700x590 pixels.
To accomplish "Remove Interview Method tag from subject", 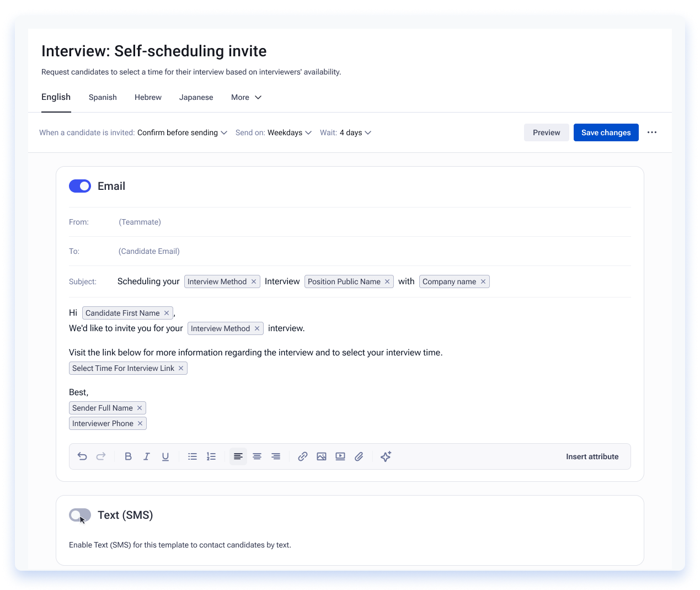I will point(254,281).
